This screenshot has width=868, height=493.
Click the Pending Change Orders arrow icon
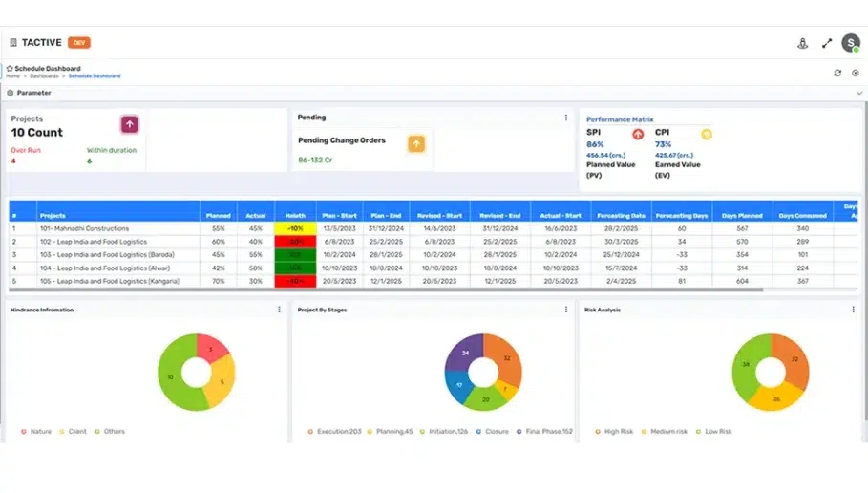416,144
